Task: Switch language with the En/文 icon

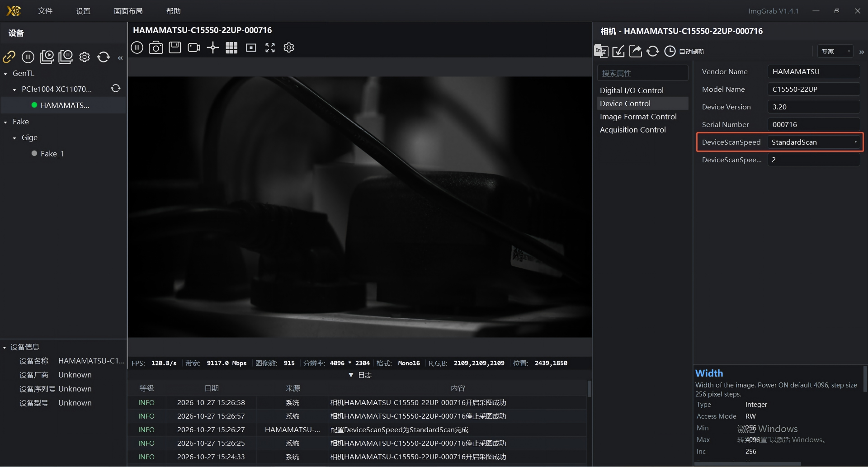Action: tap(601, 51)
